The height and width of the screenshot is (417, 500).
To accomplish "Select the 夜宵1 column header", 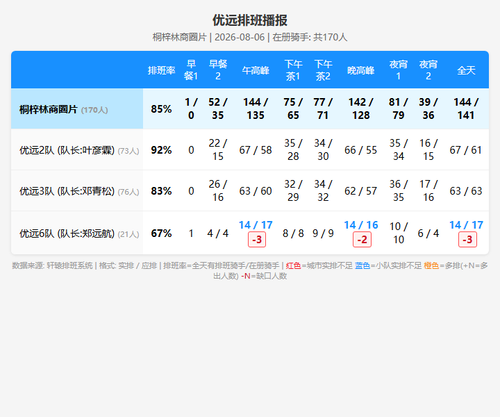I will (x=398, y=70).
